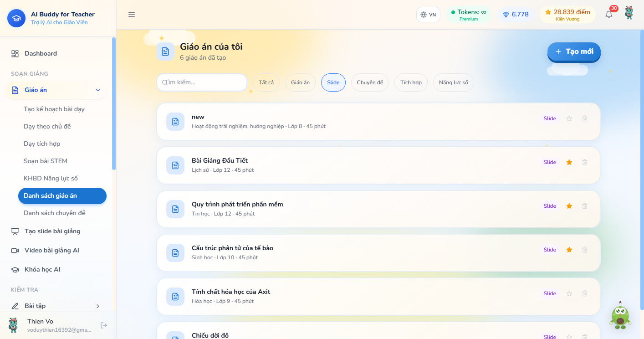
Task: Click the Tokens Premium badge
Action: coord(469,15)
